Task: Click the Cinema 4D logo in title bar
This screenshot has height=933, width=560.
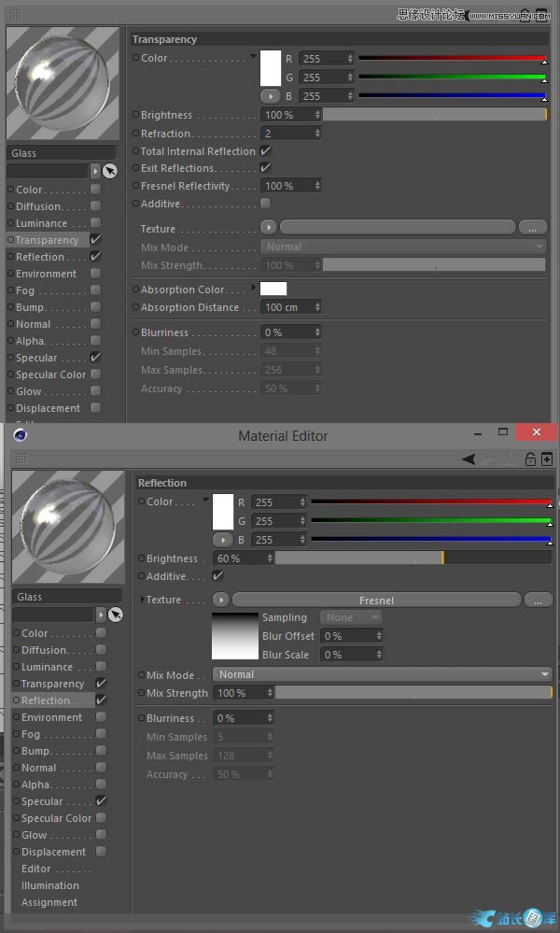Action: tap(21, 434)
